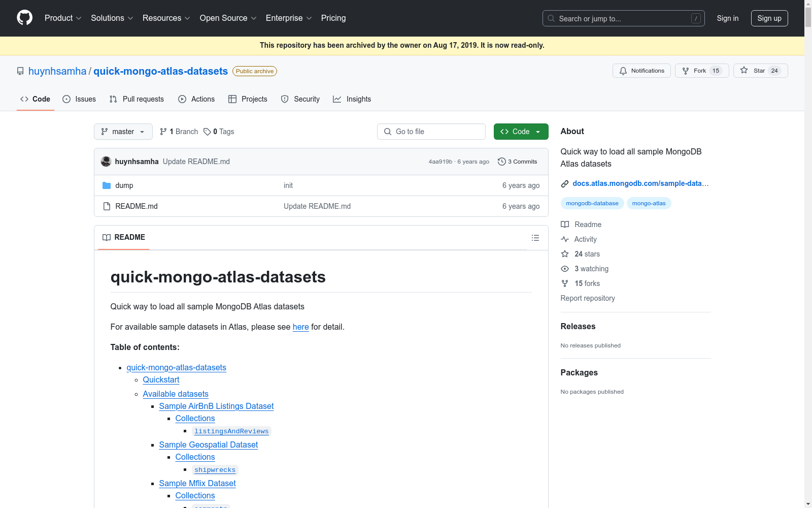
Task: Click the Notifications bell button
Action: point(641,71)
